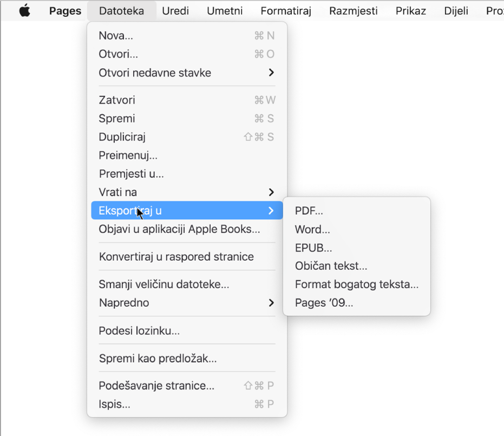The height and width of the screenshot is (436, 504).
Task: Select Objavi u aplikaciji Apple Books...
Action: 187,229
